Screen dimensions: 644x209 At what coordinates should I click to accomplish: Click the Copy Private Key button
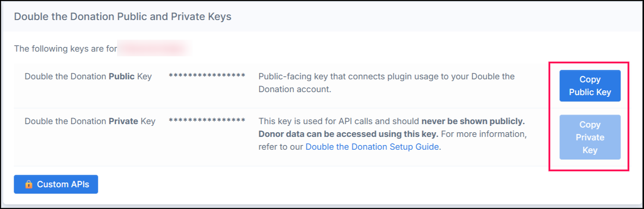(590, 137)
